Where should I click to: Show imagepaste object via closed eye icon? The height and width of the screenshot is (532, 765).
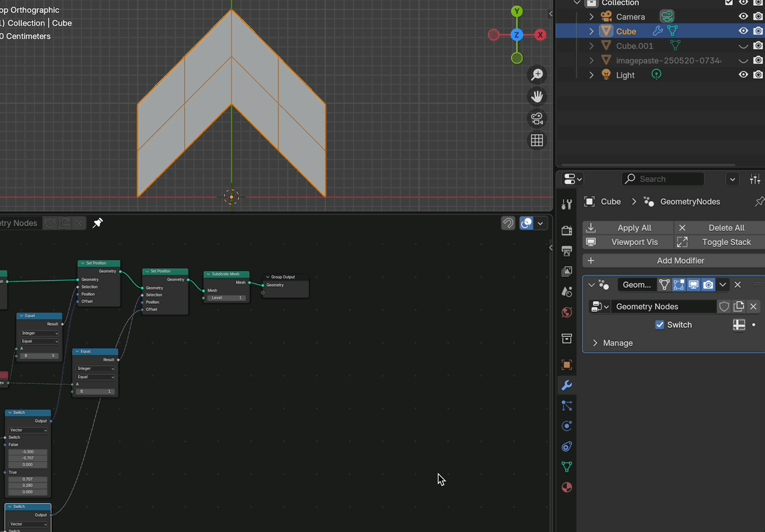coord(743,60)
